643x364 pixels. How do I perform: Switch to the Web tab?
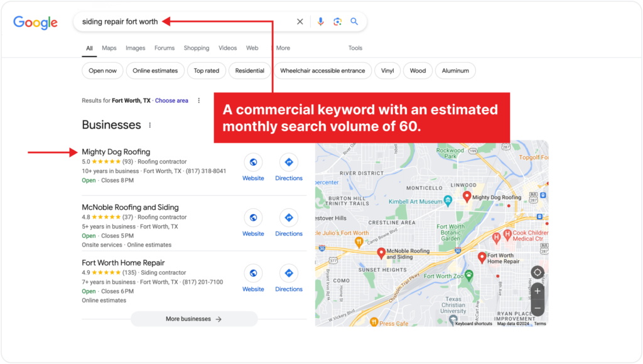(x=252, y=48)
